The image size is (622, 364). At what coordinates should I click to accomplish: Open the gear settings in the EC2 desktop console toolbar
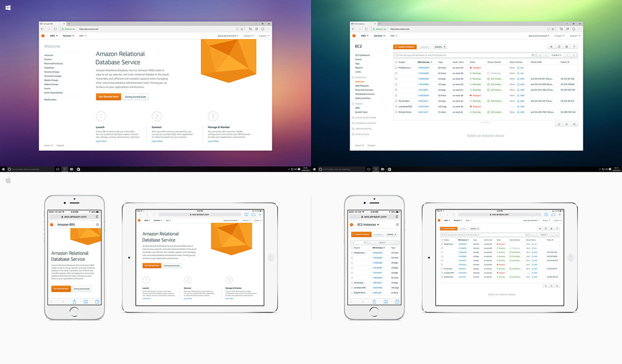point(567,47)
